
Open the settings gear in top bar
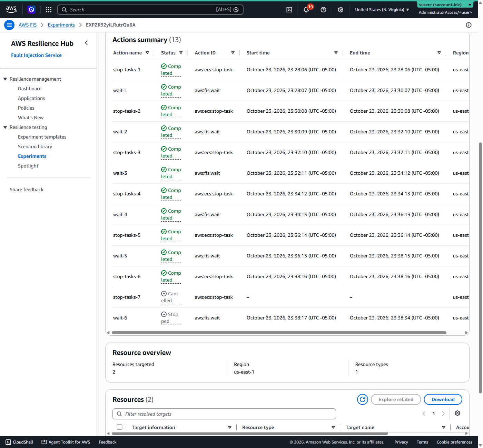pos(341,10)
